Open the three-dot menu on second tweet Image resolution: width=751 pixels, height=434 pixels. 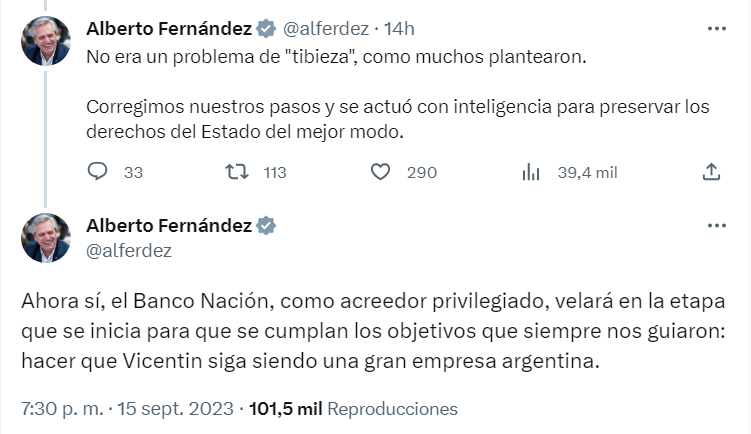point(716,226)
